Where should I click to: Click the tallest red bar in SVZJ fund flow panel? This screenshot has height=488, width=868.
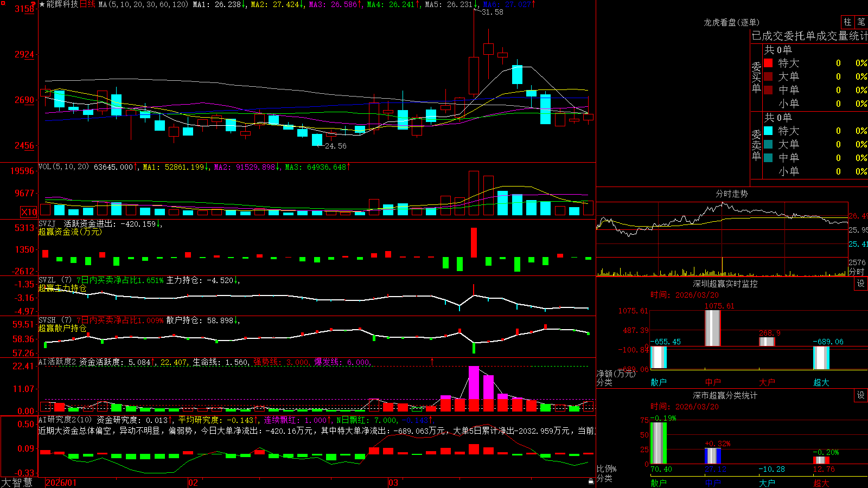(x=474, y=242)
